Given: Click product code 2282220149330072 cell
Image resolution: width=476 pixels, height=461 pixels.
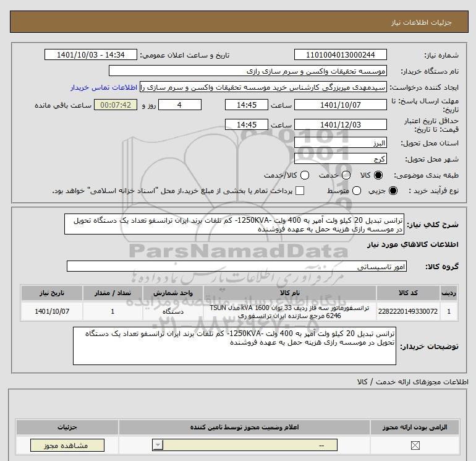Looking at the screenshot, I should coord(408,311).
